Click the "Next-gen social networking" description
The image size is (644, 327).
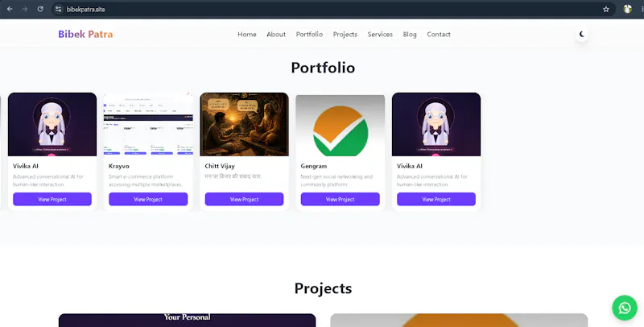pos(336,180)
